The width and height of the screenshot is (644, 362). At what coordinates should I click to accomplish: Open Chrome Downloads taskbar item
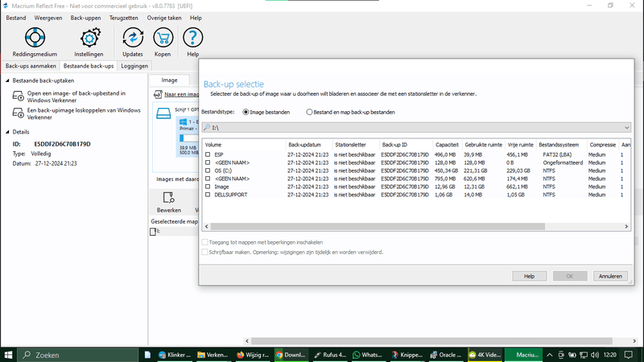pyautogui.click(x=291, y=355)
